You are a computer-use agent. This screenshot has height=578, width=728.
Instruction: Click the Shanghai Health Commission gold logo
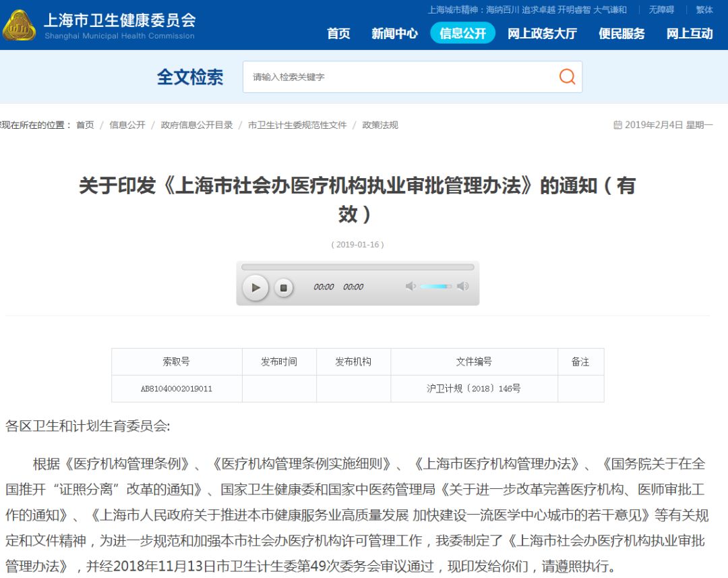click(x=19, y=26)
